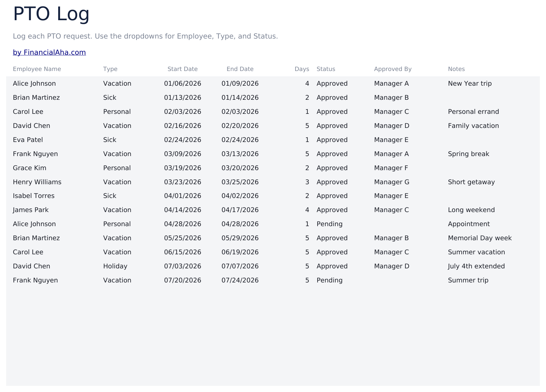The width and height of the screenshot is (546, 392).
Task: Click the end date 03/13/2026
Action: coord(240,154)
